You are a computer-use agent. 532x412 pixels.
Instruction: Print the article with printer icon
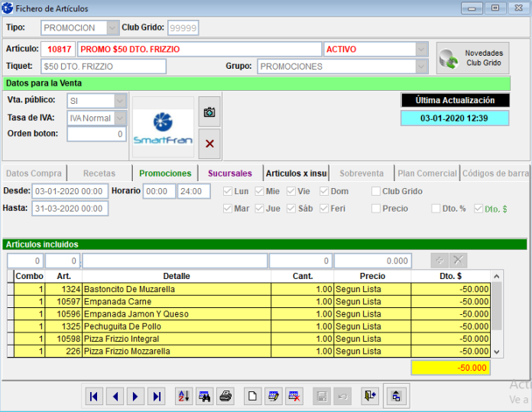225,396
